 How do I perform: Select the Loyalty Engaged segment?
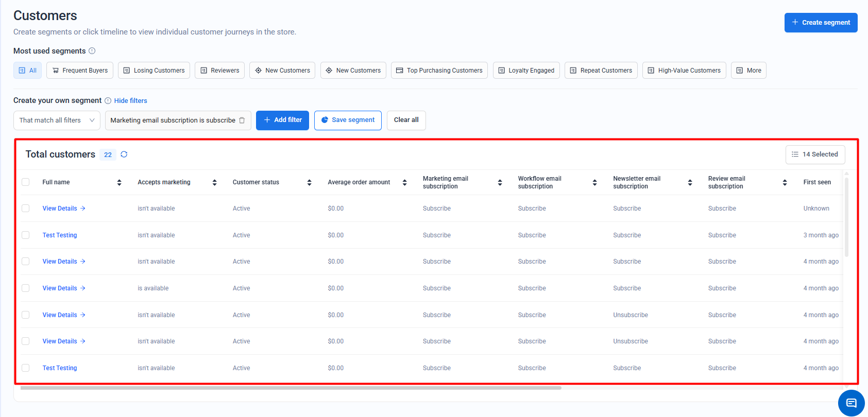pos(526,71)
